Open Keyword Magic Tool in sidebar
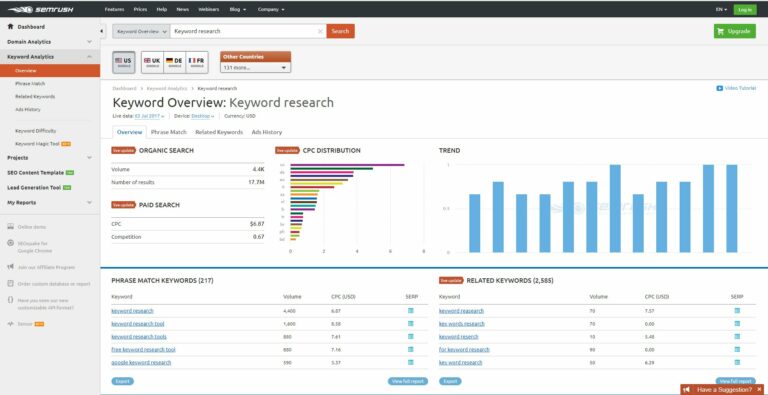The height and width of the screenshot is (395, 768). [x=37, y=144]
